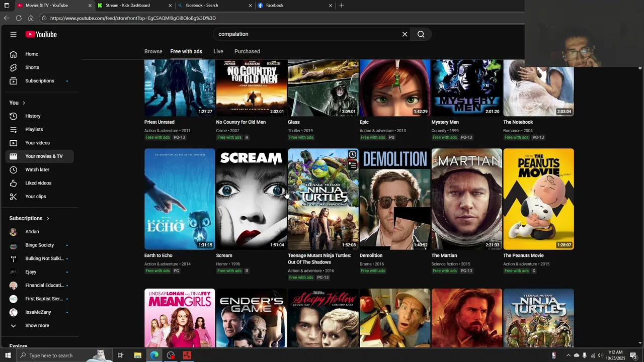Open a new browser tab with the plus icon
The image size is (644, 362).
pos(342,5)
